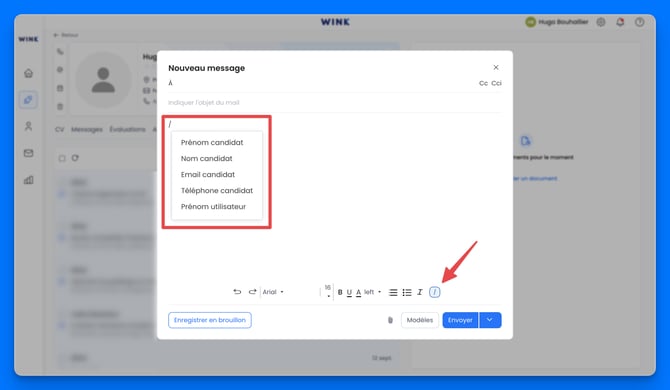Open the font size 16 selector

pyautogui.click(x=328, y=291)
